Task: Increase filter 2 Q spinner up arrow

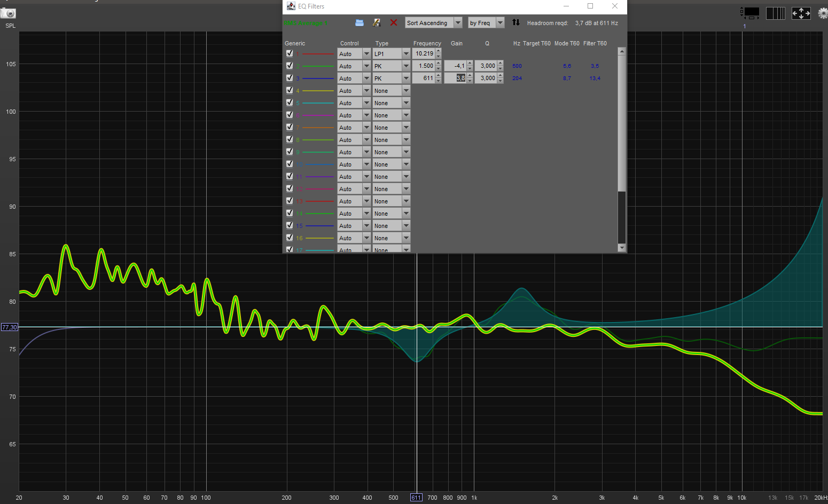Action: (x=501, y=64)
